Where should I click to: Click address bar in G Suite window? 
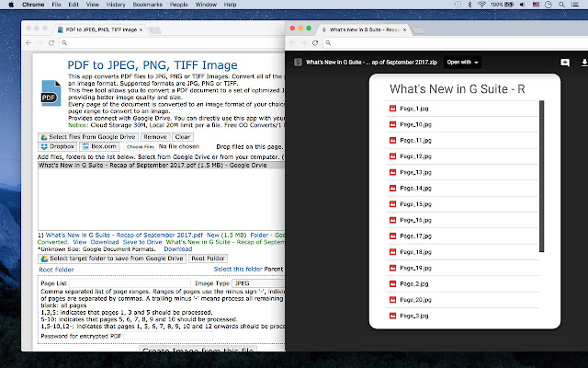pyautogui.click(x=456, y=43)
